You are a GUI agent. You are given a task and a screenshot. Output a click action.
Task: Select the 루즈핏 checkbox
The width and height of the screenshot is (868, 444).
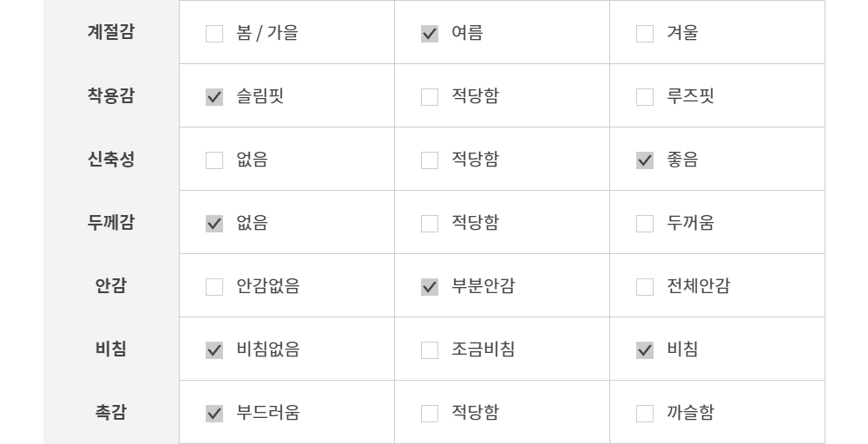point(645,97)
